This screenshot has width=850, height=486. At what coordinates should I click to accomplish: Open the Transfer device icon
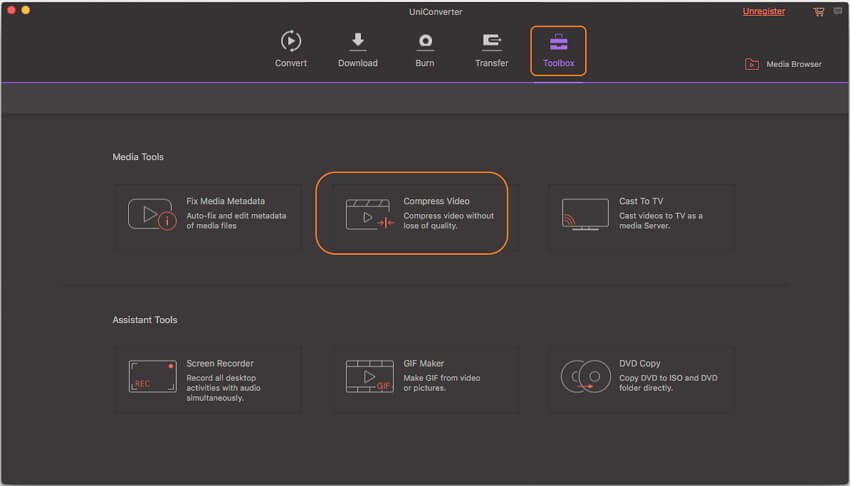[x=491, y=41]
